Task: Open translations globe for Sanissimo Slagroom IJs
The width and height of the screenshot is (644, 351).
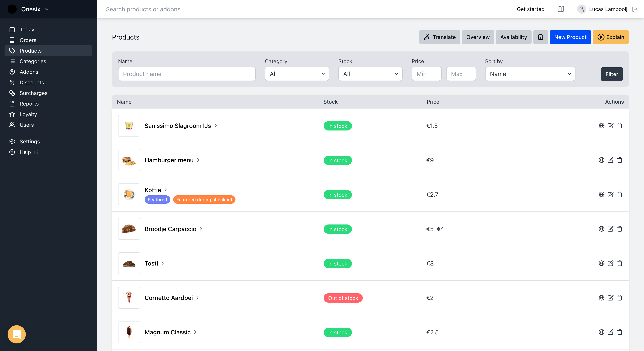Action: coord(601,126)
